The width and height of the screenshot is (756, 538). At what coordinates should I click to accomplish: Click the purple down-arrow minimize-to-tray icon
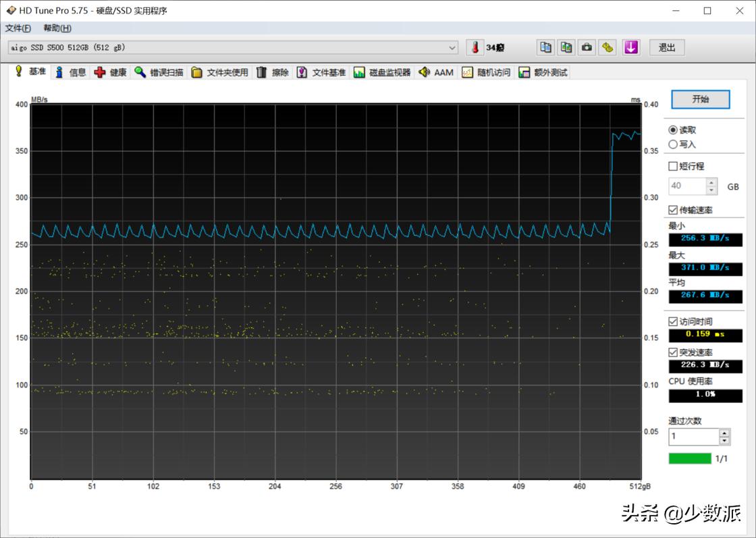(x=630, y=47)
